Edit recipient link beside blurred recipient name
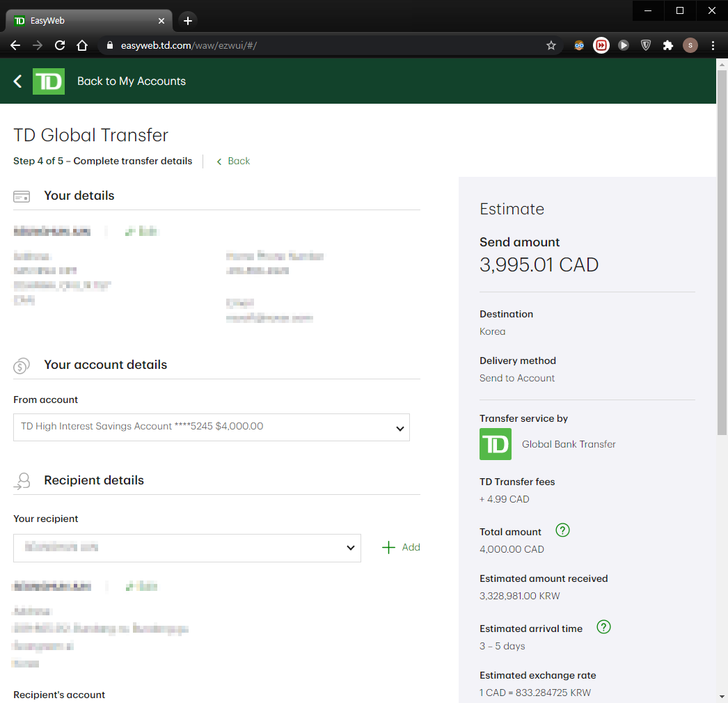Image resolution: width=728 pixels, height=703 pixels. coord(141,586)
